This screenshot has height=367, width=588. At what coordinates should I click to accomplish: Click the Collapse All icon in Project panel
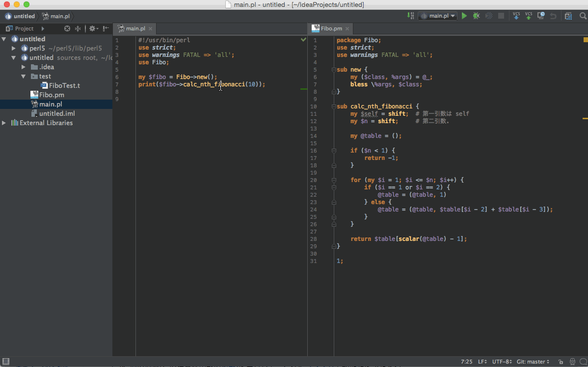tap(78, 28)
